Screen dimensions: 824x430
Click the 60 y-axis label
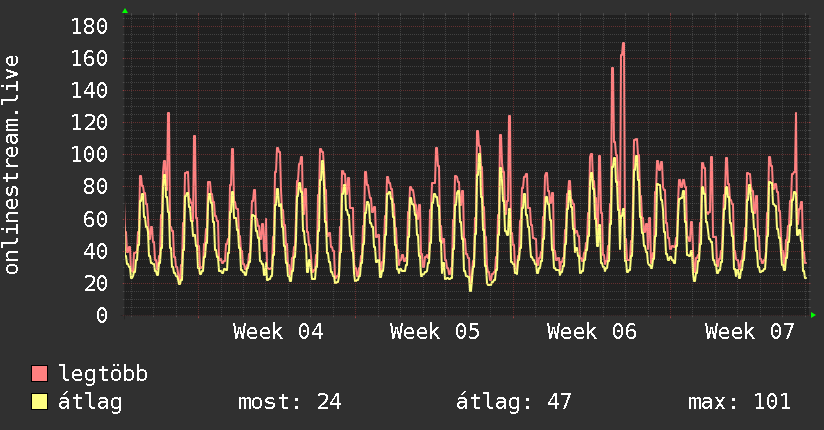(96, 219)
